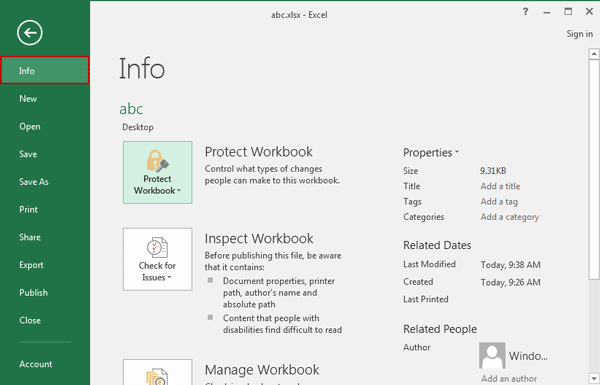
Task: Click Add a tag field
Action: [499, 202]
